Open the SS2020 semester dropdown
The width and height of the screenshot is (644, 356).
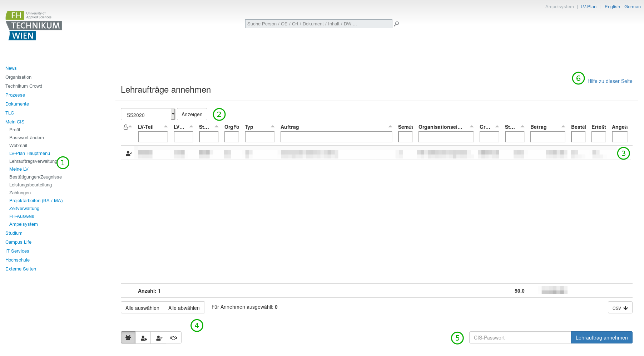coord(148,114)
